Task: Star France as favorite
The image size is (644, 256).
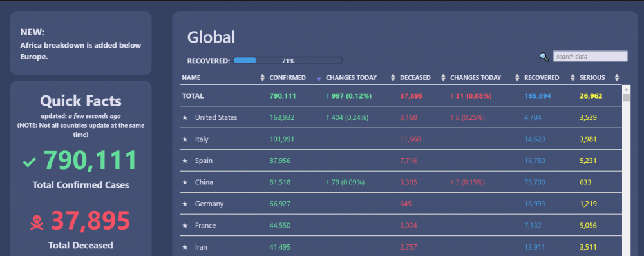Action: (185, 226)
